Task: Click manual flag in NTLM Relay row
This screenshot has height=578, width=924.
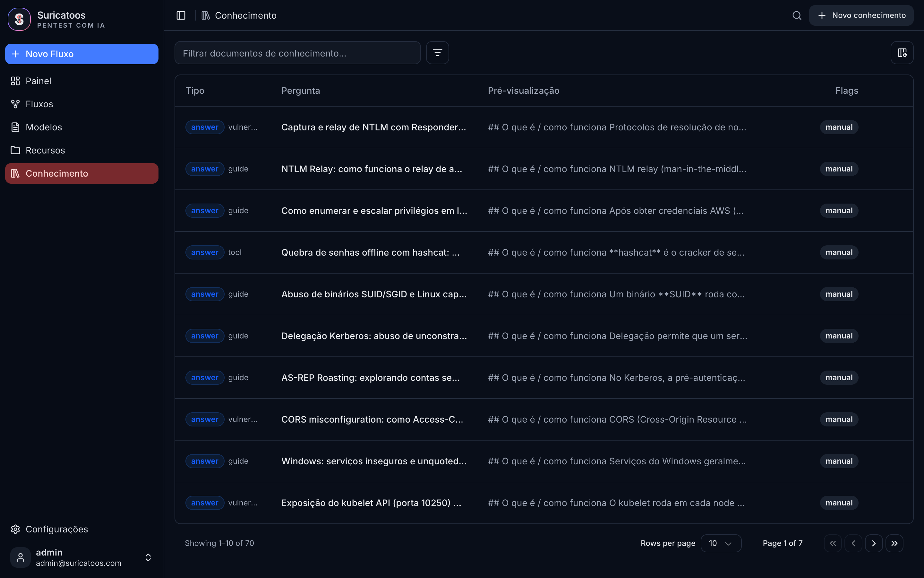Action: (x=839, y=169)
